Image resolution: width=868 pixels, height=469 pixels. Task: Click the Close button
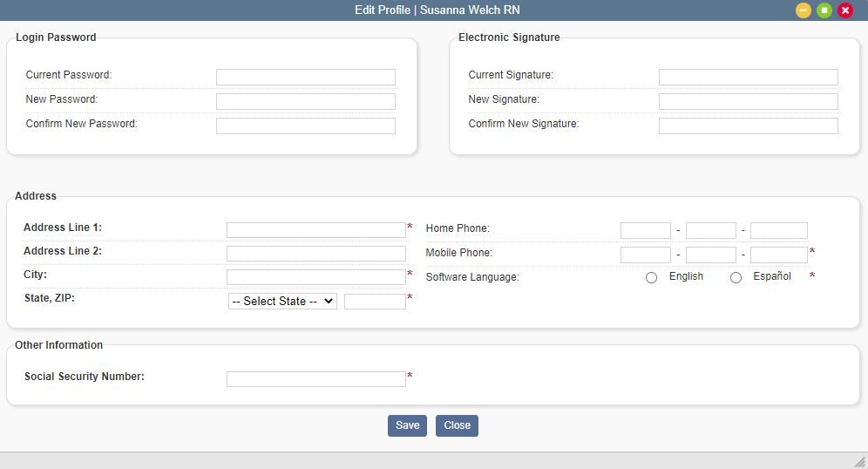457,425
